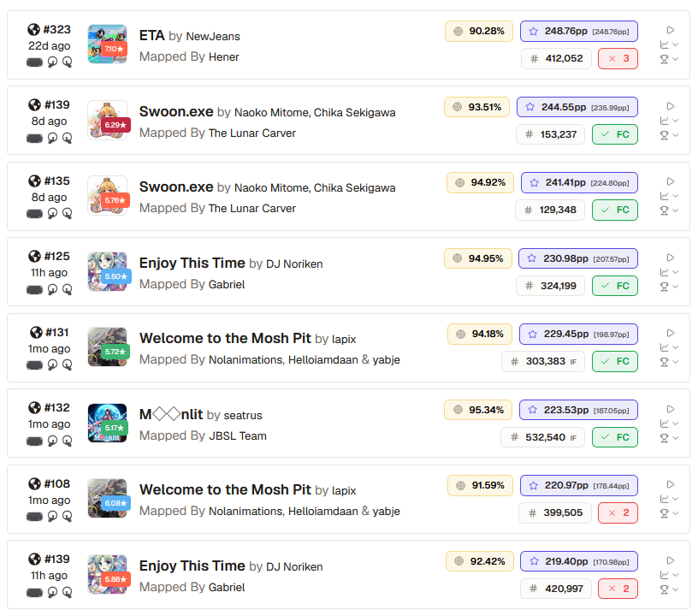Image resolution: width=698 pixels, height=616 pixels.
Task: Play replay for the 244.55pp Swoon.exe score
Action: click(x=671, y=106)
